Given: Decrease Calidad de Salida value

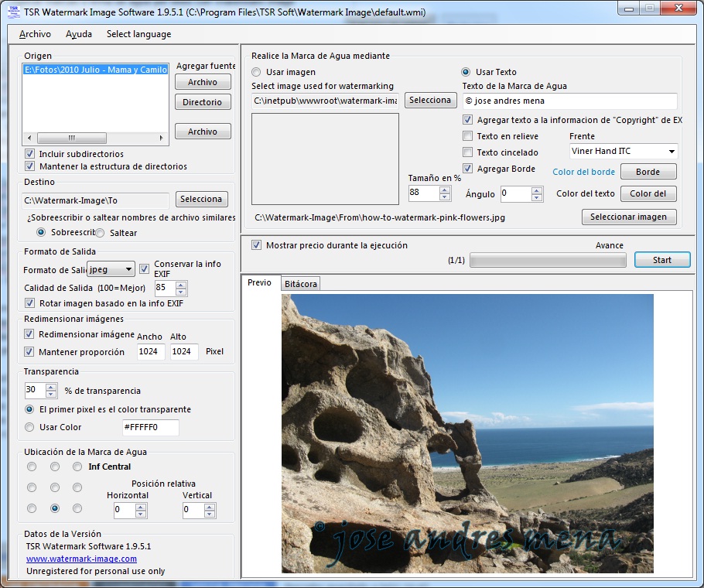Looking at the screenshot, I should click(181, 292).
